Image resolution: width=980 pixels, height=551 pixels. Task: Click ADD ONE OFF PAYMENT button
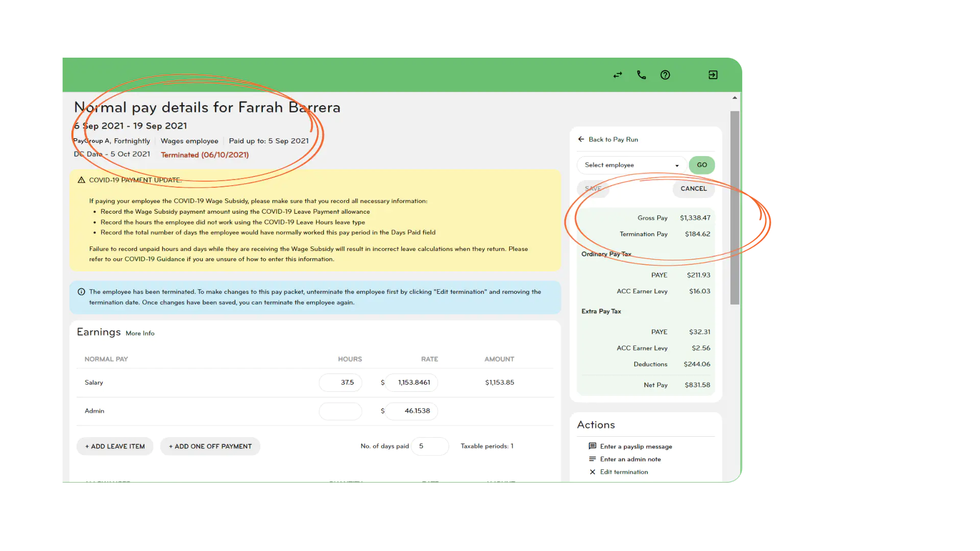[210, 446]
